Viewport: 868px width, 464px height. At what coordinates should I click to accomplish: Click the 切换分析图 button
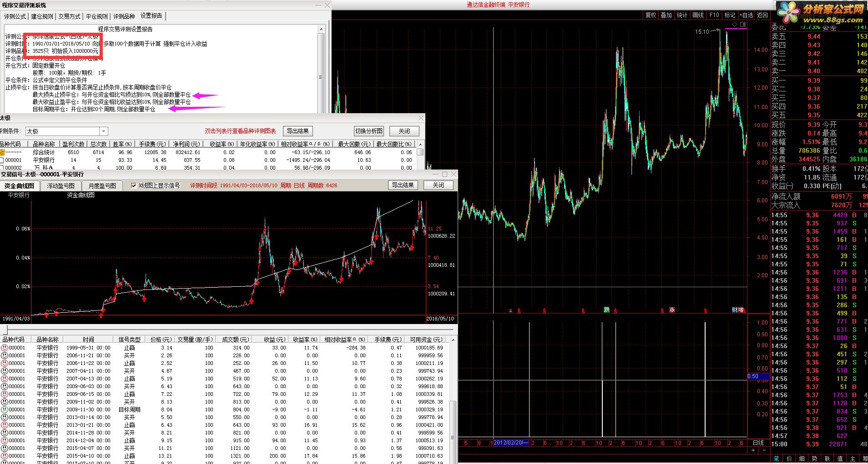(x=369, y=131)
